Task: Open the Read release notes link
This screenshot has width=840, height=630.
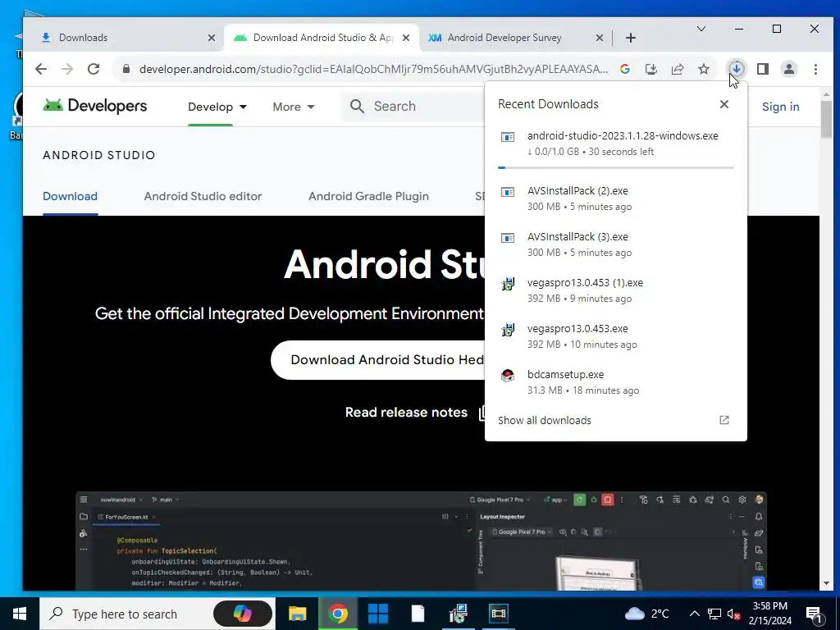Action: point(406,412)
